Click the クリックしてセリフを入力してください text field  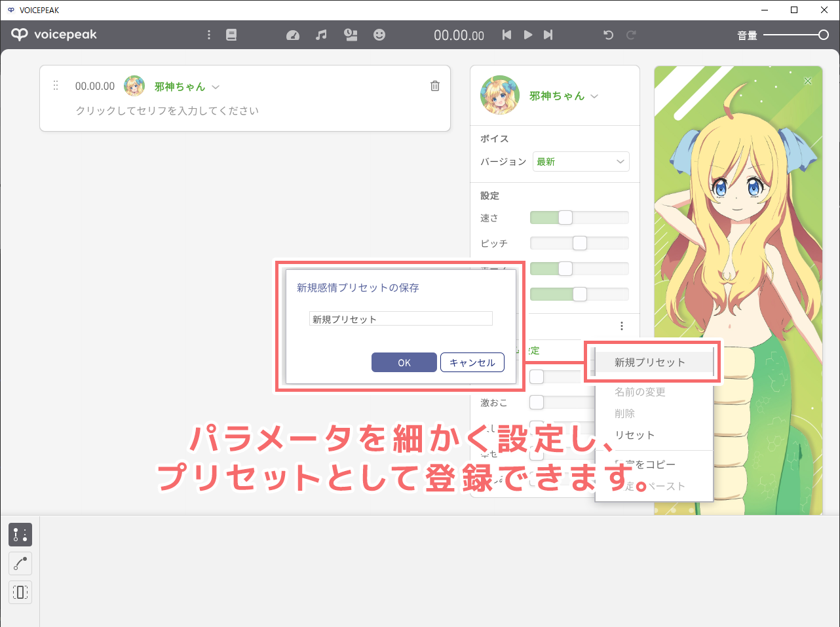coord(167,111)
